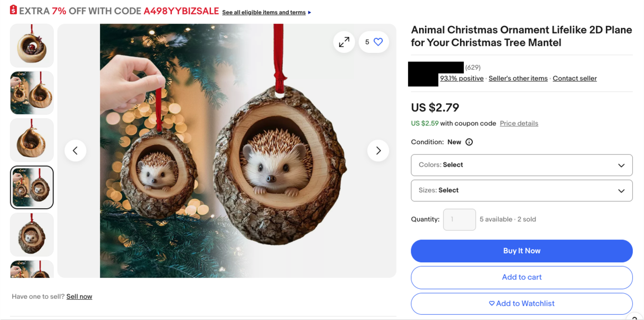Screen dimensions: 644x320
Task: Click the Sell now link
Action: point(79,296)
